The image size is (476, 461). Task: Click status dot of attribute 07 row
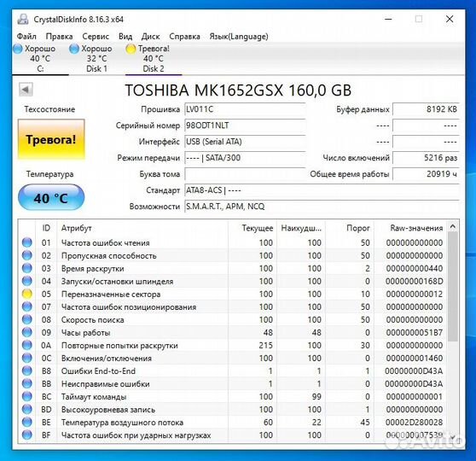coord(27,306)
